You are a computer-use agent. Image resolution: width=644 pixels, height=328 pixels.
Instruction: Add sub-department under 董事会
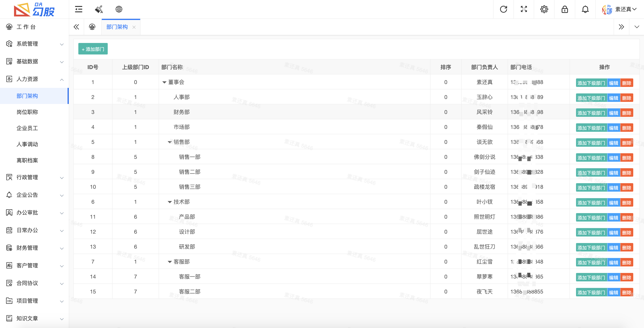[x=591, y=83]
